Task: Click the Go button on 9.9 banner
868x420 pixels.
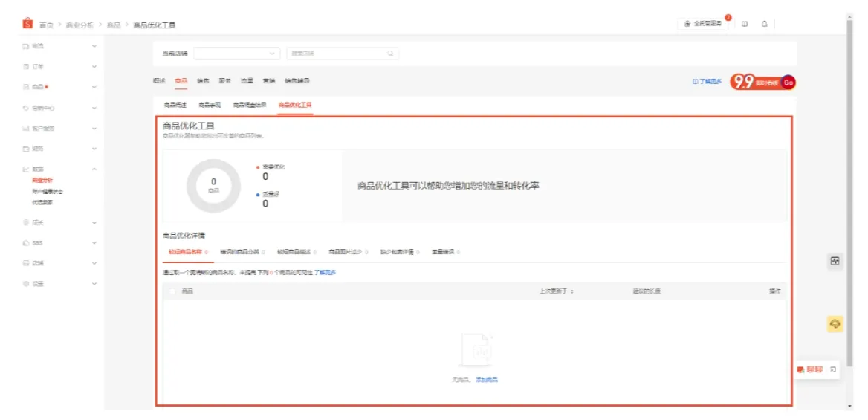Action: pos(788,82)
